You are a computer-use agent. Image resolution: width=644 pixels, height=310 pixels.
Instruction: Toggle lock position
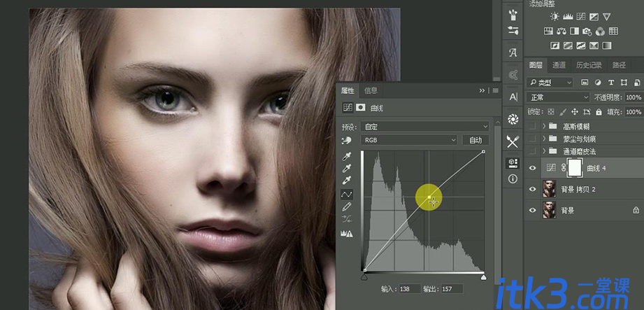(x=575, y=111)
